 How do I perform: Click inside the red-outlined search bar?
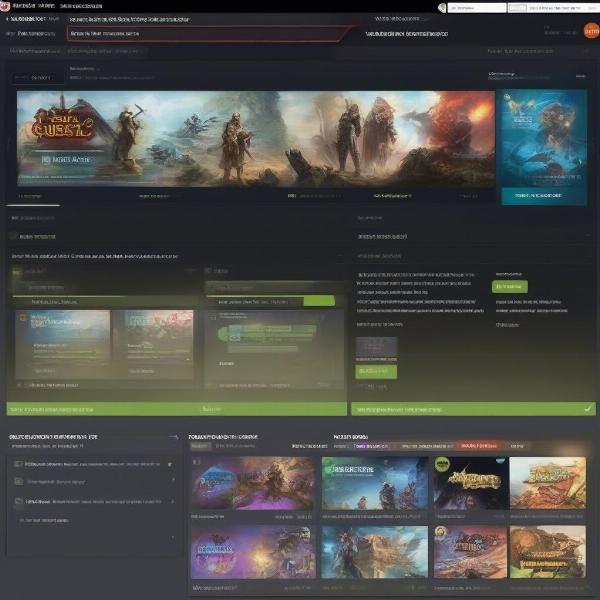click(x=207, y=34)
